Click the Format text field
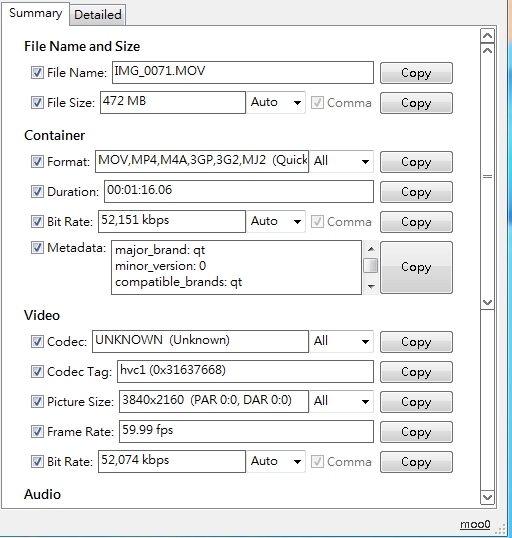The image size is (512, 538). click(x=202, y=161)
